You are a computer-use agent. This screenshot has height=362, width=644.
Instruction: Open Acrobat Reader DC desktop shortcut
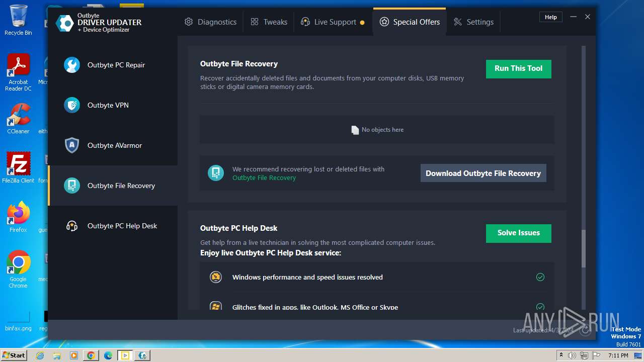18,72
